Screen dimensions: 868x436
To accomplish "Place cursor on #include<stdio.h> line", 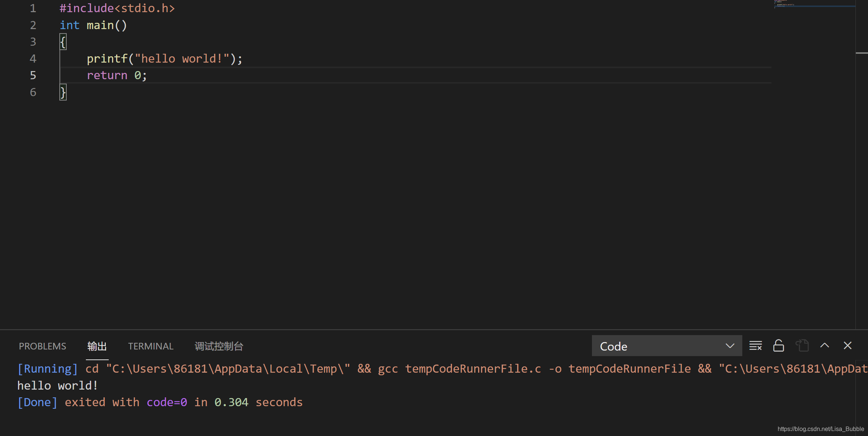I will click(x=117, y=8).
